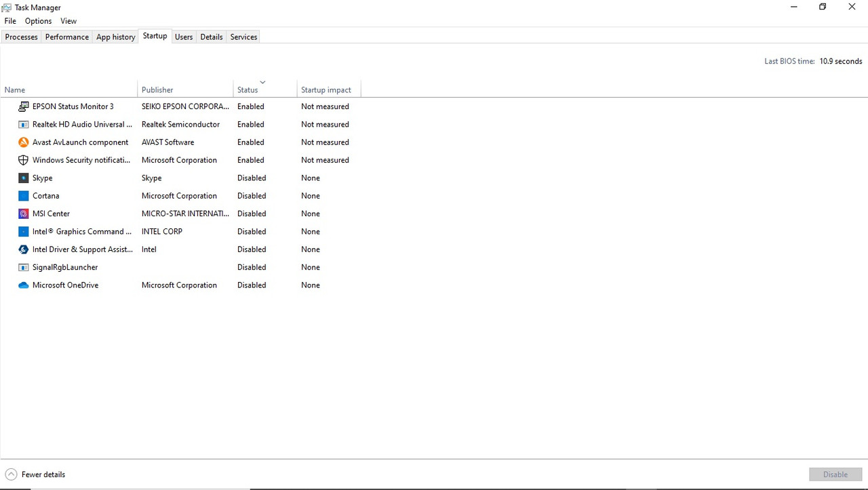Image resolution: width=868 pixels, height=490 pixels.
Task: Click the Fewer details link text
Action: tap(43, 474)
